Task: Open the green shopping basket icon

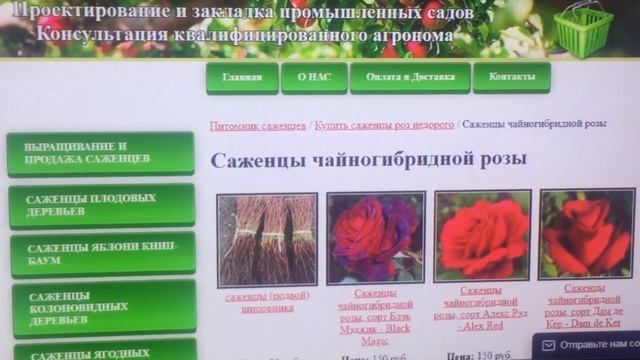Action: [x=584, y=29]
